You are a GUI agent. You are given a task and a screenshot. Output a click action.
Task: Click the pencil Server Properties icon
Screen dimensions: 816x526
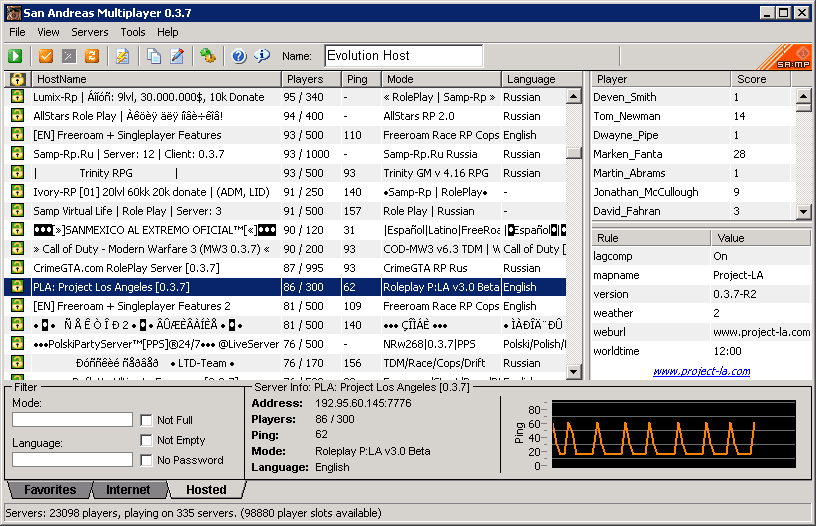[x=177, y=56]
